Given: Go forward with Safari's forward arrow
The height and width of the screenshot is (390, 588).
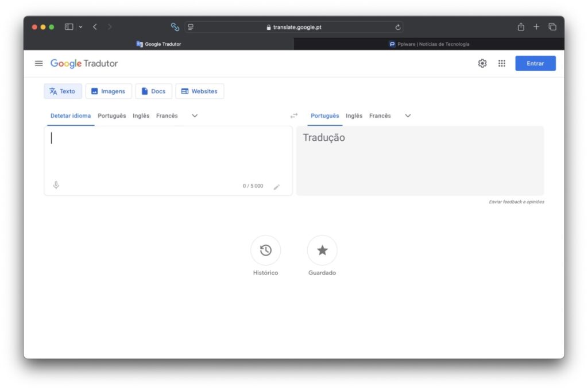Looking at the screenshot, I should tap(110, 27).
